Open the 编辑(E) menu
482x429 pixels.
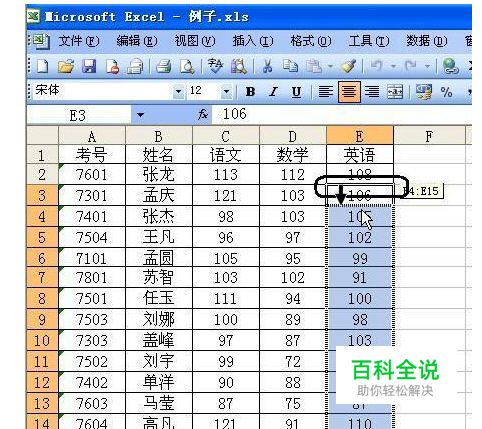coord(137,41)
